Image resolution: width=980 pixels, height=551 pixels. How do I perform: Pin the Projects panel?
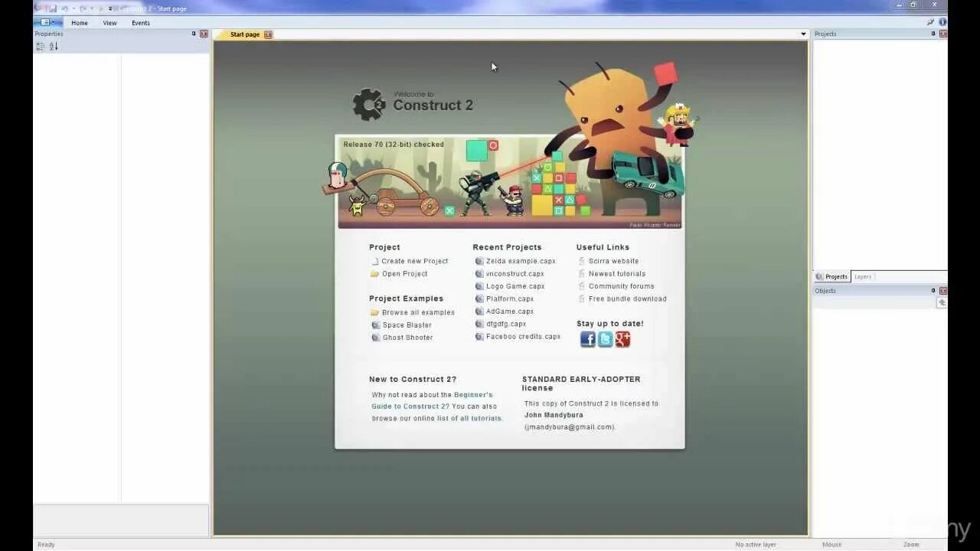coord(933,34)
